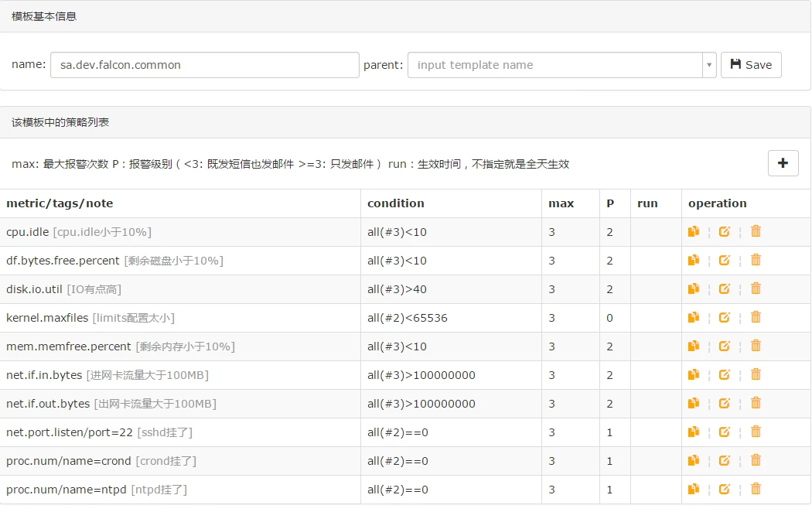Click the max column header
This screenshot has width=812, height=512.
coord(561,203)
